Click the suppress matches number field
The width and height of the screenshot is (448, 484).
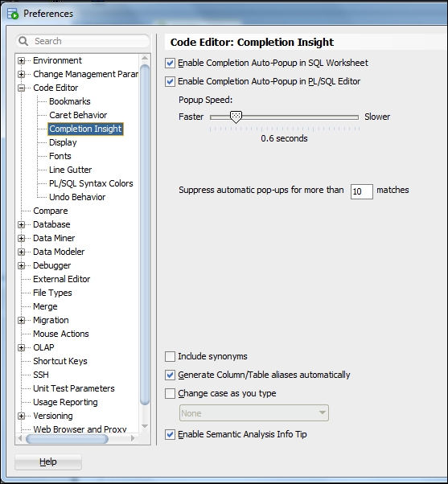tap(362, 191)
